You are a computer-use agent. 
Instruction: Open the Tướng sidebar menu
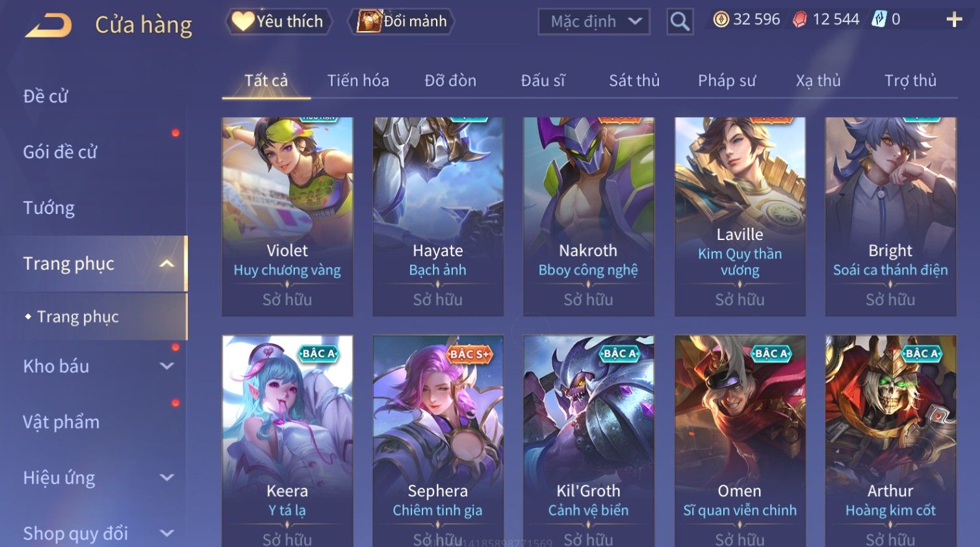coord(49,208)
